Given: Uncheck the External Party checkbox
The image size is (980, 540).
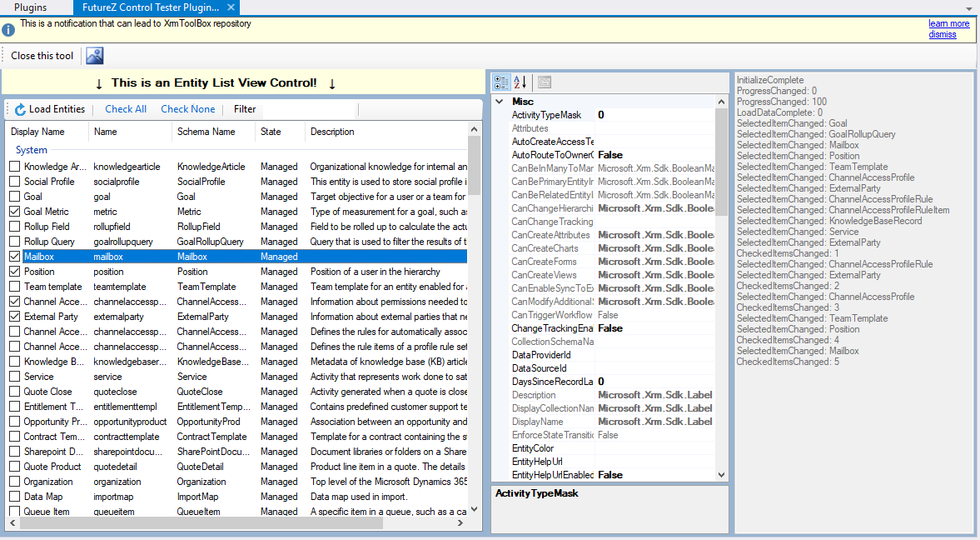Looking at the screenshot, I should [15, 317].
